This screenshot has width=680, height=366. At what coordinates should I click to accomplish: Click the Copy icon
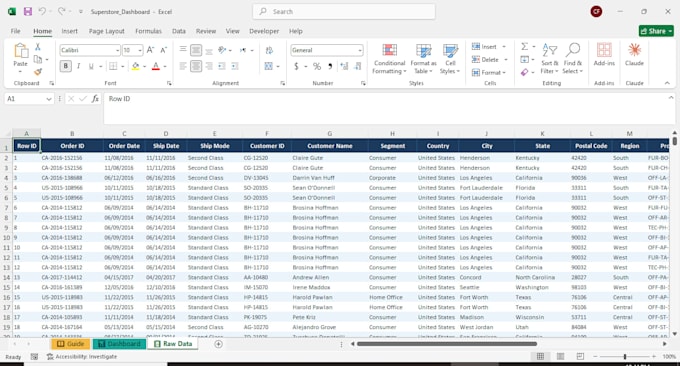click(x=38, y=59)
